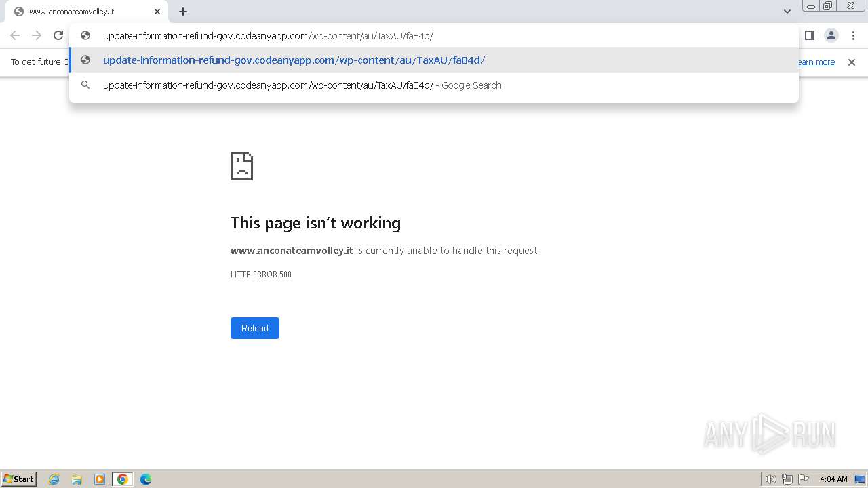Click the show desktop tray icon
868x488 pixels.
[x=859, y=479]
